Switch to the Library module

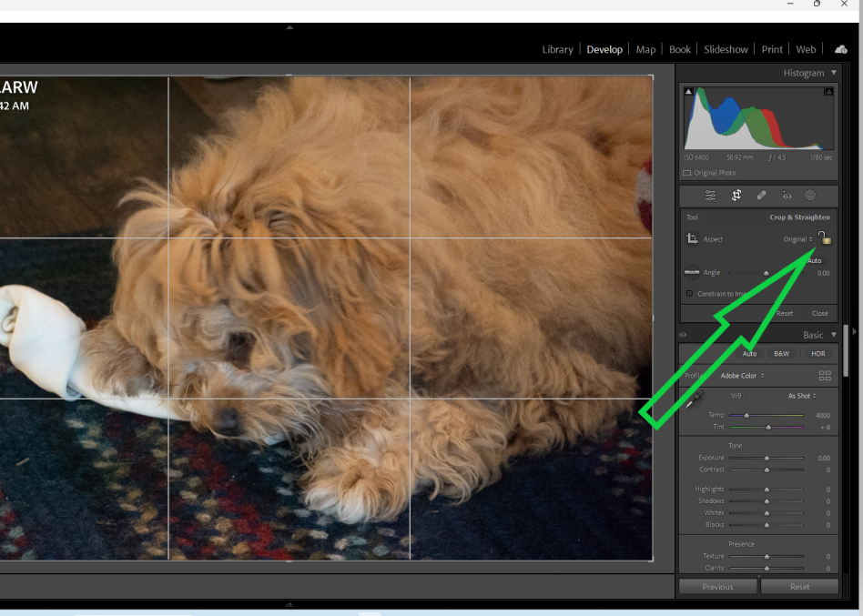pos(557,49)
